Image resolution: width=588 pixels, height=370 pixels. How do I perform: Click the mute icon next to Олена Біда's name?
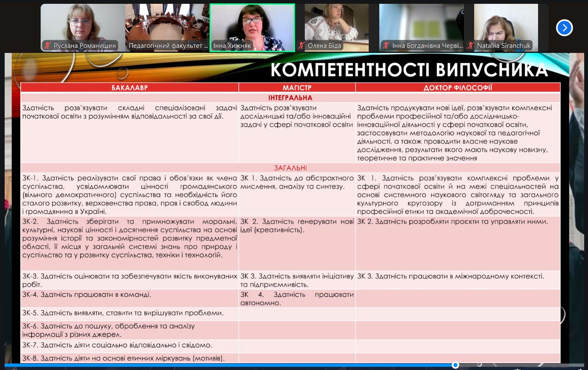pyautogui.click(x=301, y=46)
